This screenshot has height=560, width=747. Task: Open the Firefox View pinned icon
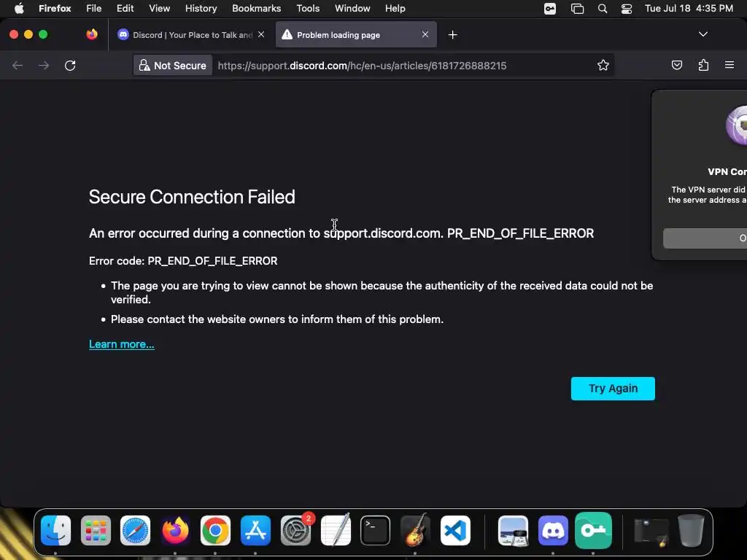[x=92, y=34]
